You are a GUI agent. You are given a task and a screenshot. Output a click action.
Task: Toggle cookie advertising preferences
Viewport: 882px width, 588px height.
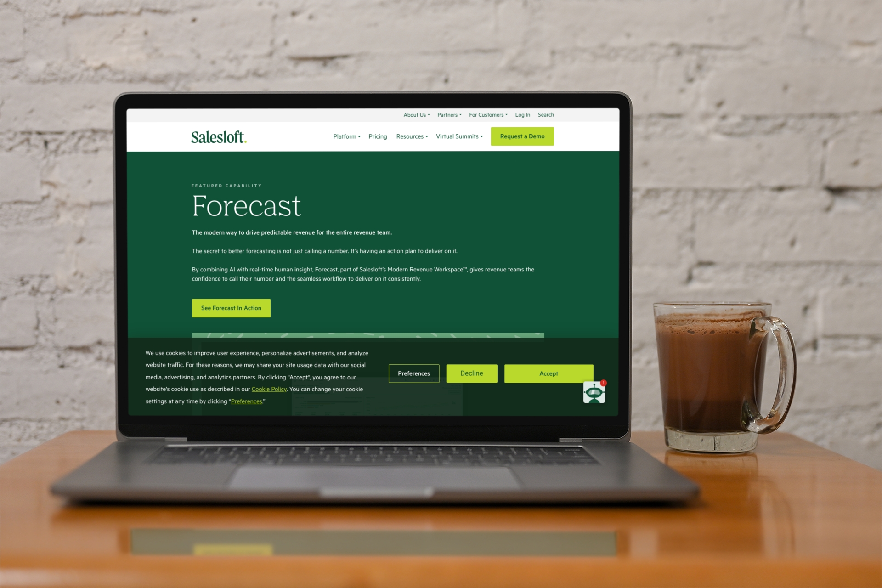[414, 373]
